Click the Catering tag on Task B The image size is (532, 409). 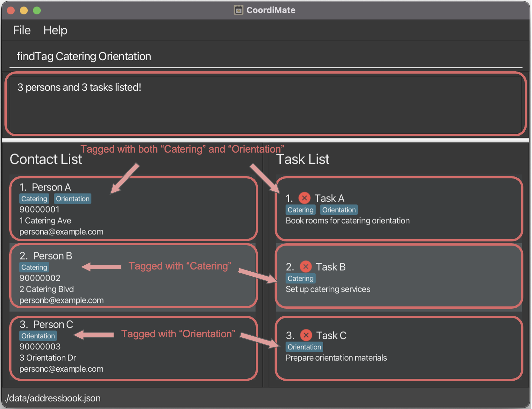tap(300, 278)
